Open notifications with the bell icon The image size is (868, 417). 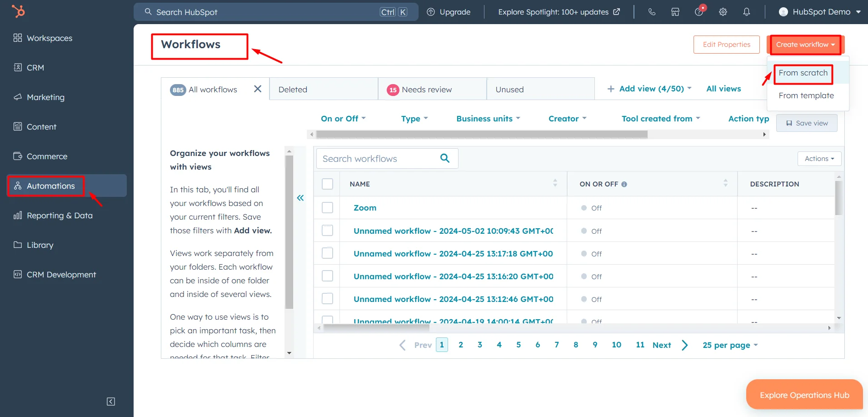[747, 12]
